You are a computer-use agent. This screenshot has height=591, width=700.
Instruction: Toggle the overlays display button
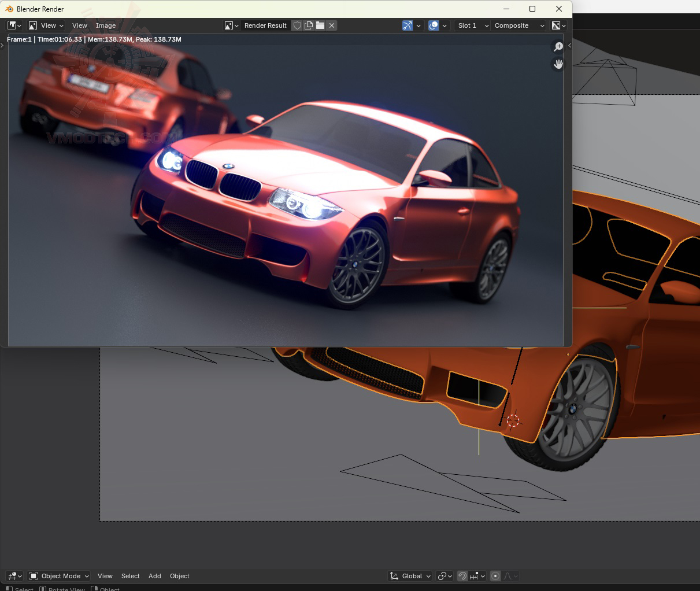[434, 25]
